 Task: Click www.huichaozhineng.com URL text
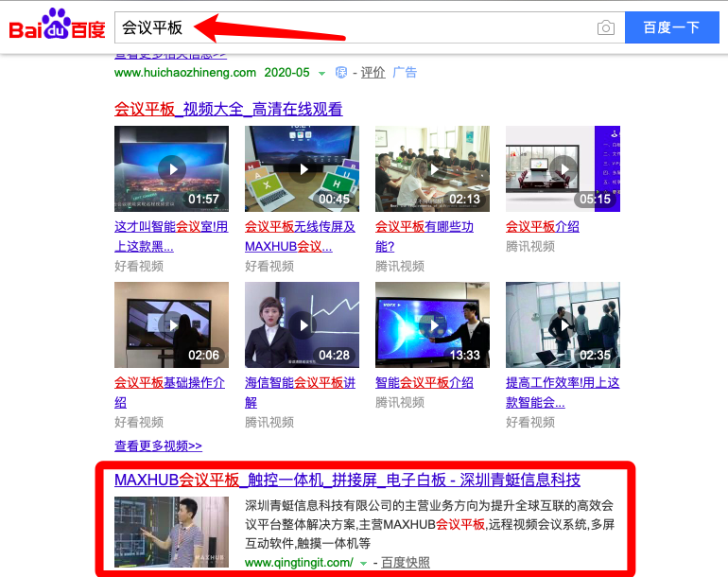pyautogui.click(x=185, y=73)
